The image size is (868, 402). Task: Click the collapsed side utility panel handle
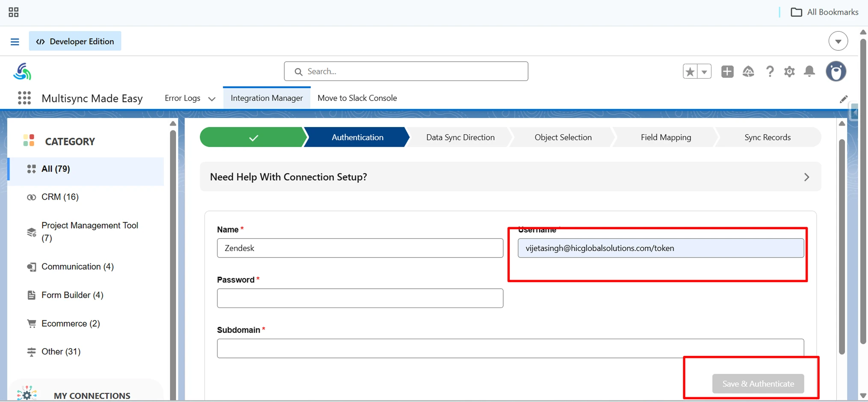point(854,113)
